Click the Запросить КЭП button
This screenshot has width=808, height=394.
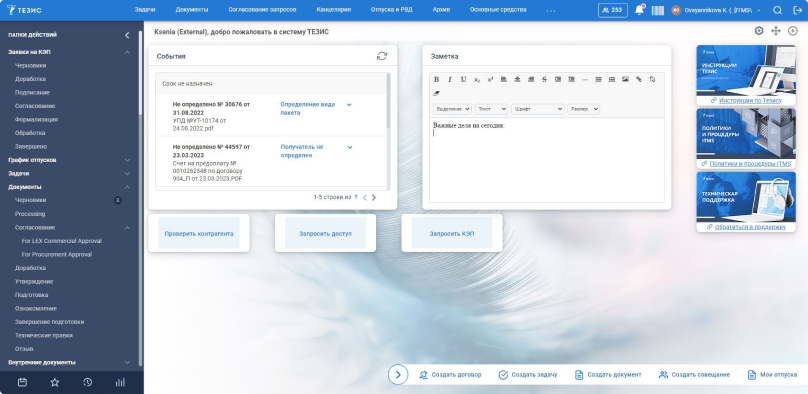[452, 233]
